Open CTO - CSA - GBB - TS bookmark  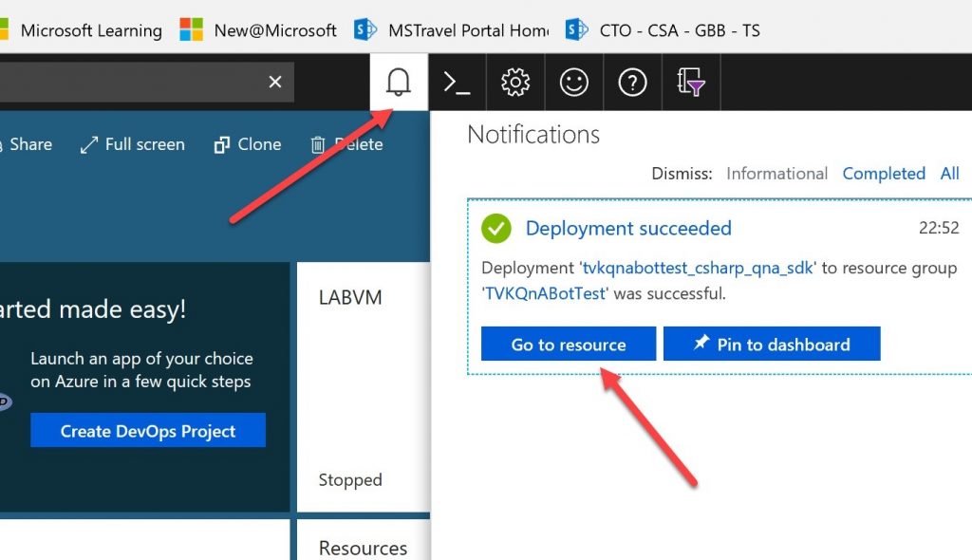(x=664, y=29)
